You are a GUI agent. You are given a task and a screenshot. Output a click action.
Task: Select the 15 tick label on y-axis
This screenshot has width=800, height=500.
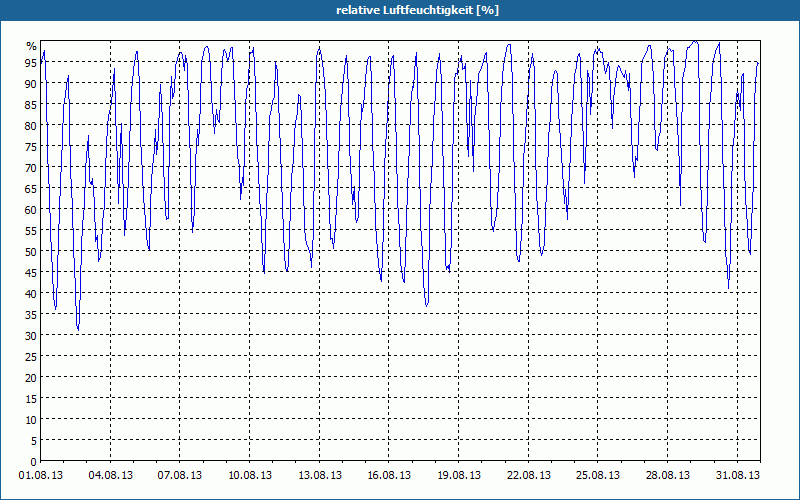pos(31,399)
